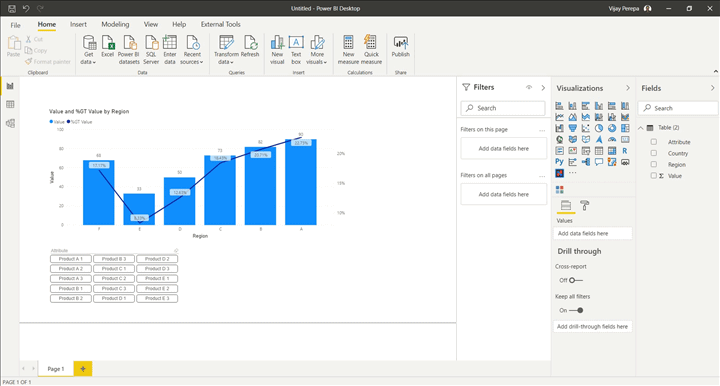The image size is (720, 386).
Task: Collapse the Table (2) fields tree
Action: (641, 128)
